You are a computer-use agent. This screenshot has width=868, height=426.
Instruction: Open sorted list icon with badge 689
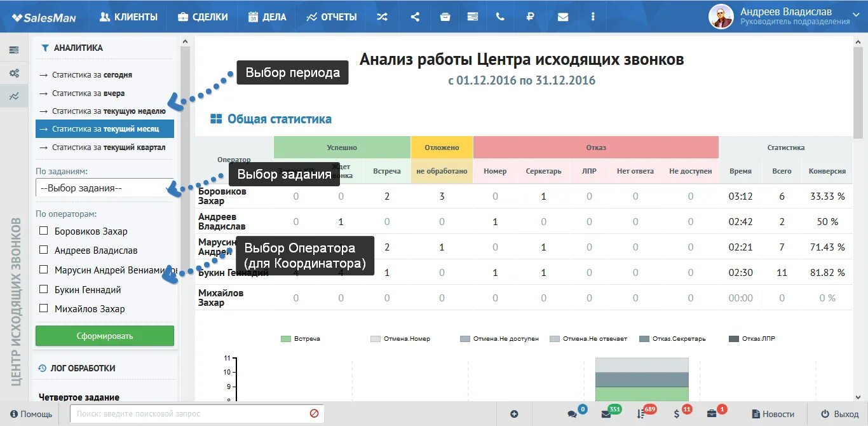coord(641,414)
